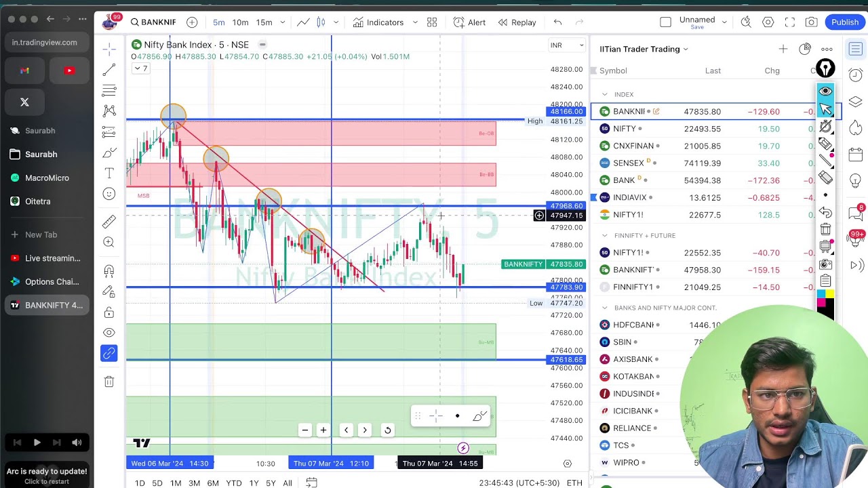Screen dimensions: 868x488
Task: Create an Alert
Action: tap(469, 22)
